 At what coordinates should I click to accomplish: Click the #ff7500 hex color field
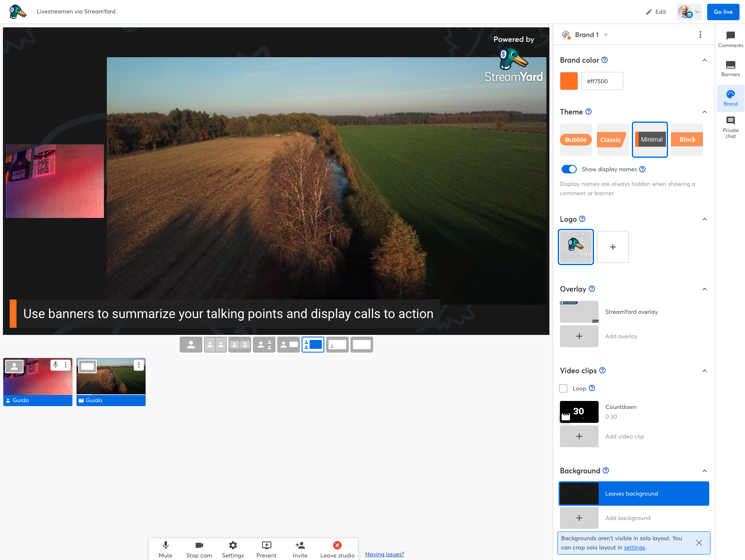point(602,81)
